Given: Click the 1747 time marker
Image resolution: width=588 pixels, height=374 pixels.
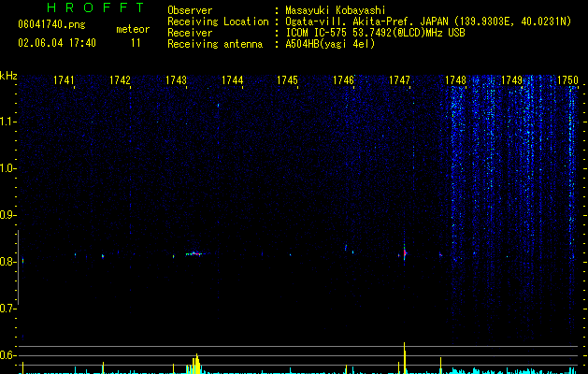Looking at the screenshot, I should [x=400, y=80].
